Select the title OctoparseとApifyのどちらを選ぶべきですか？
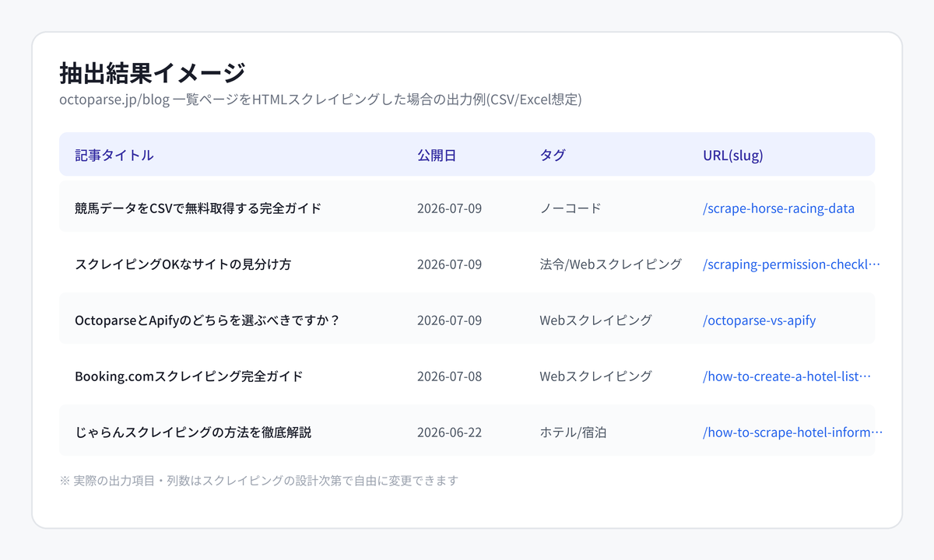 pos(208,320)
